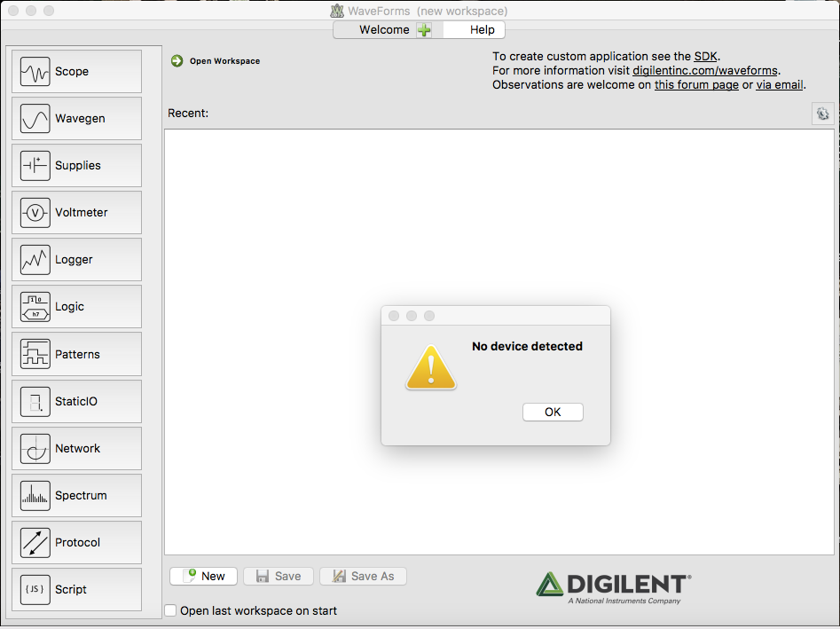Add a new instrument with the green plus

[424, 30]
